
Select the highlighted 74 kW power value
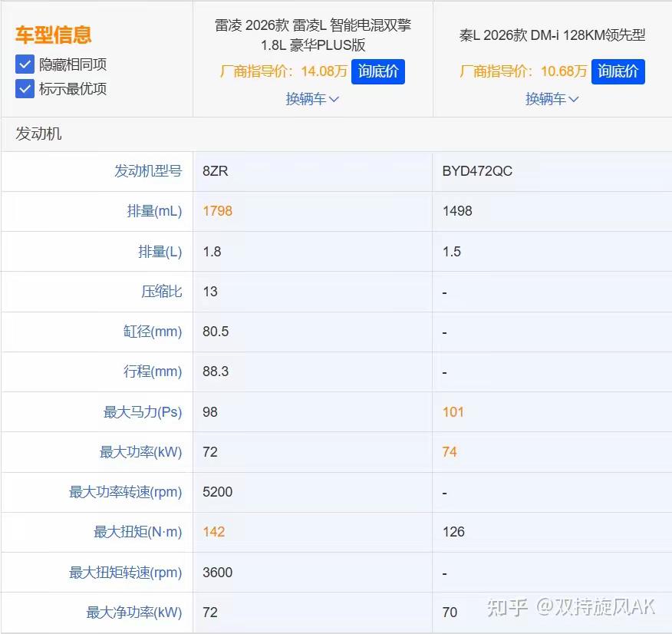[x=450, y=452]
